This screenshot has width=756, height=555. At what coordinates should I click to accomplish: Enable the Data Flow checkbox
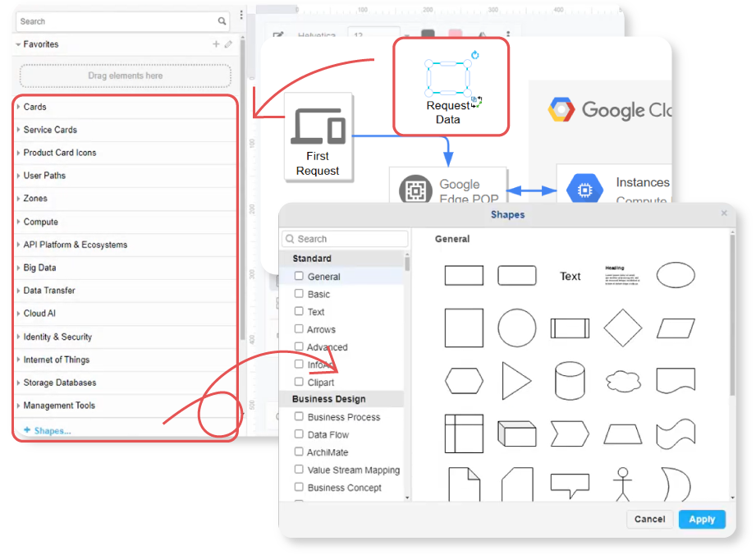pos(299,434)
